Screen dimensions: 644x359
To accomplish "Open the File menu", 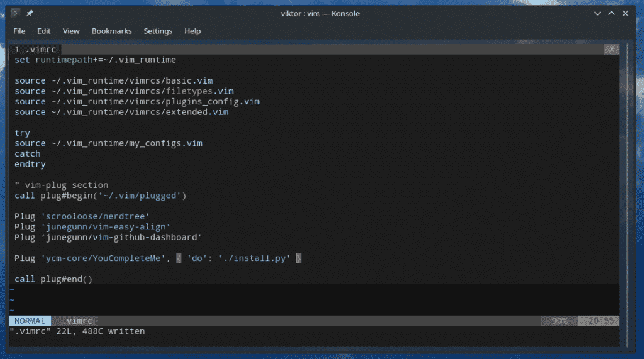I will click(x=19, y=31).
